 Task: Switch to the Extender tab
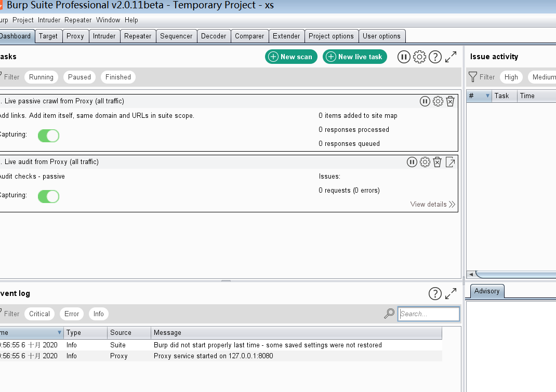point(286,36)
